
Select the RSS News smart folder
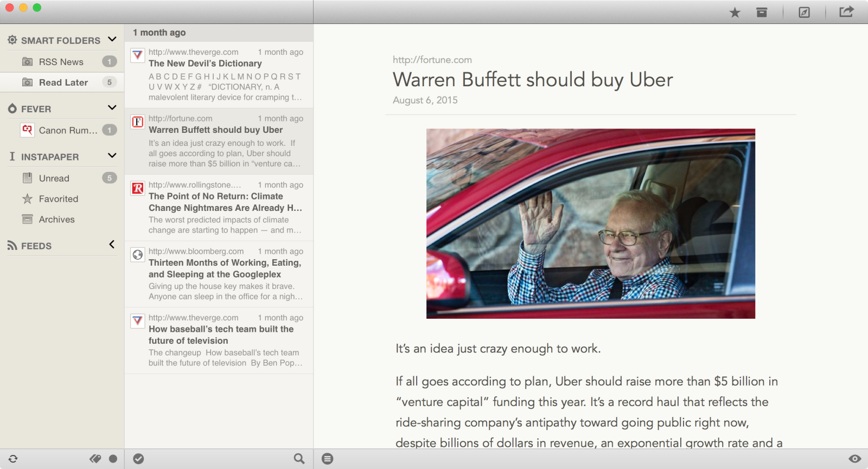62,62
